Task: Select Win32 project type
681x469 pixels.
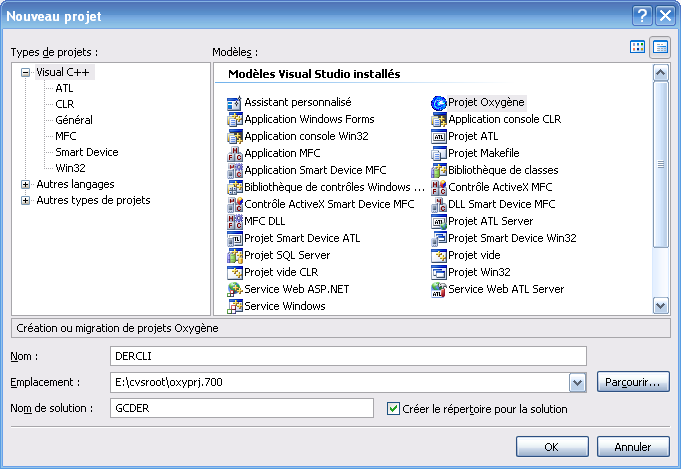Action: coord(70,168)
